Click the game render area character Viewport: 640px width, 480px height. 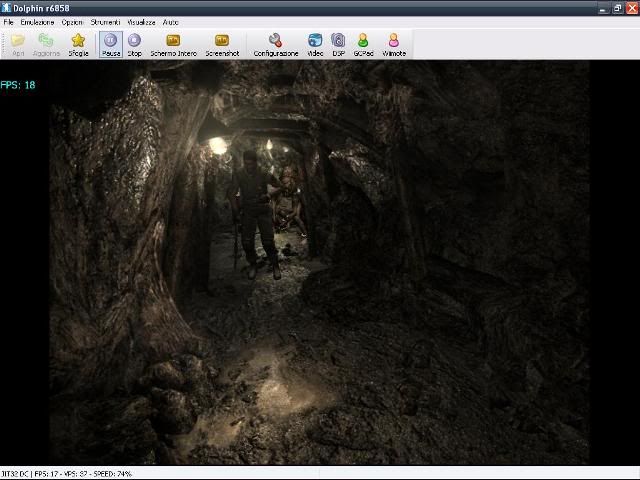pos(256,214)
